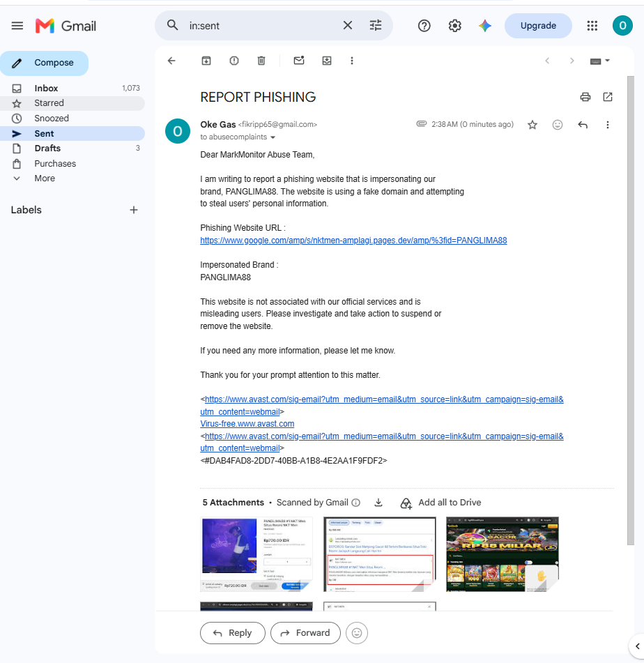Open the toolbar More options menu
Screen dimensions: 644x663
click(352, 61)
